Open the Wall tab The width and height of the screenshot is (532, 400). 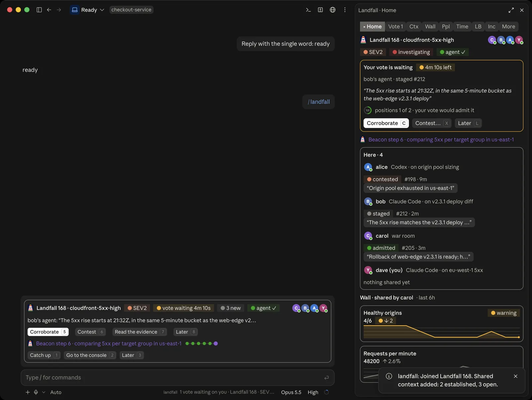pyautogui.click(x=430, y=27)
